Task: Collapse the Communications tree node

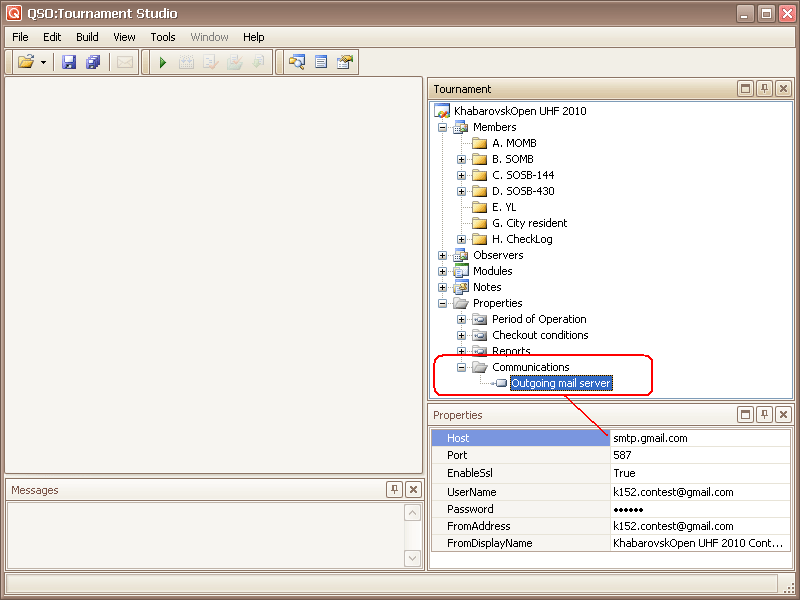Action: pyautogui.click(x=461, y=367)
